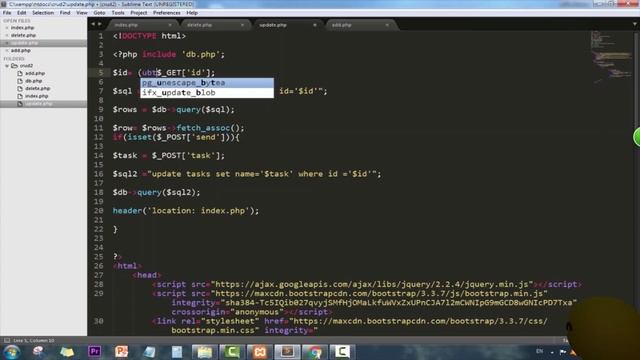This screenshot has width=640, height=360.
Task: Toggle the sidebar from the status bar icon
Action: pyautogui.click(x=7, y=340)
